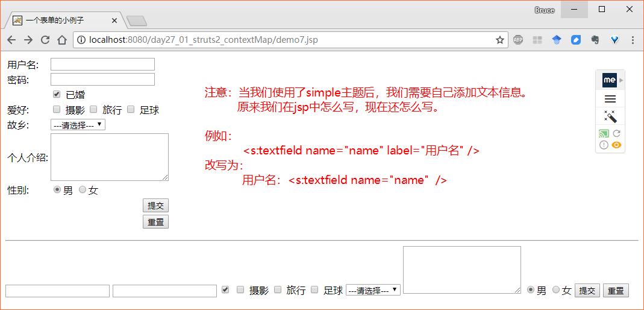Viewport: 644px width, 310px height.
Task: Open hamburger menu in side panel
Action: pyautogui.click(x=610, y=99)
